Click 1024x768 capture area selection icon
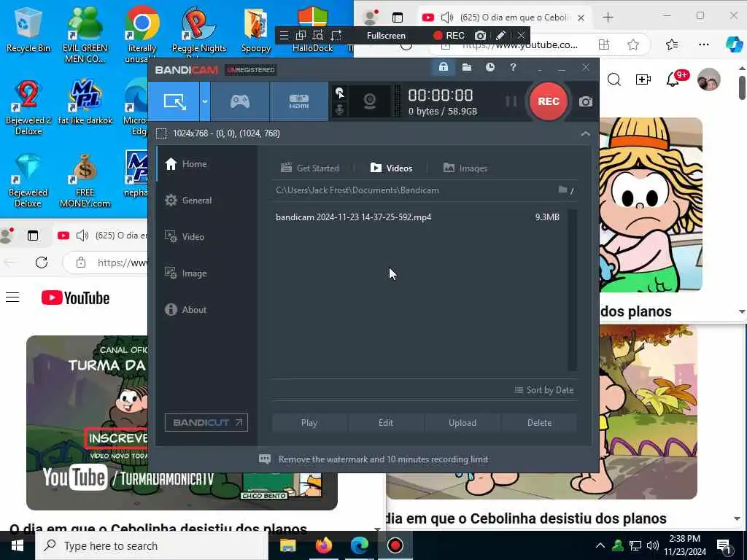Image resolution: width=747 pixels, height=560 pixels. (161, 133)
